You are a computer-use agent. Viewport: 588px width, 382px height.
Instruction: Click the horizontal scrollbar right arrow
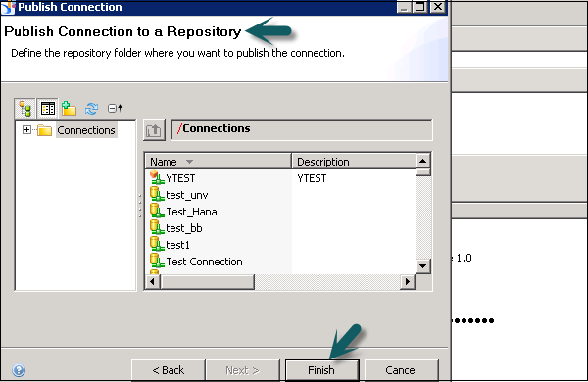point(408,281)
